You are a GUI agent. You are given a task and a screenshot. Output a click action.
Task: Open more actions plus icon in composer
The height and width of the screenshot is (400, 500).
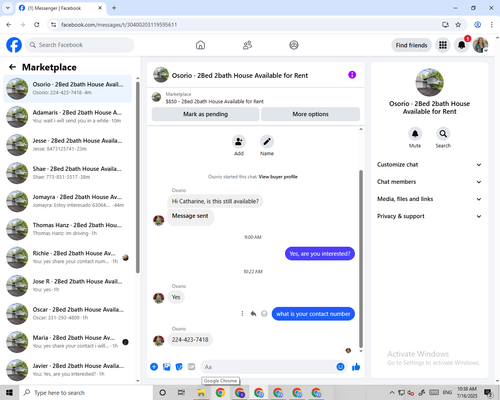(x=154, y=367)
